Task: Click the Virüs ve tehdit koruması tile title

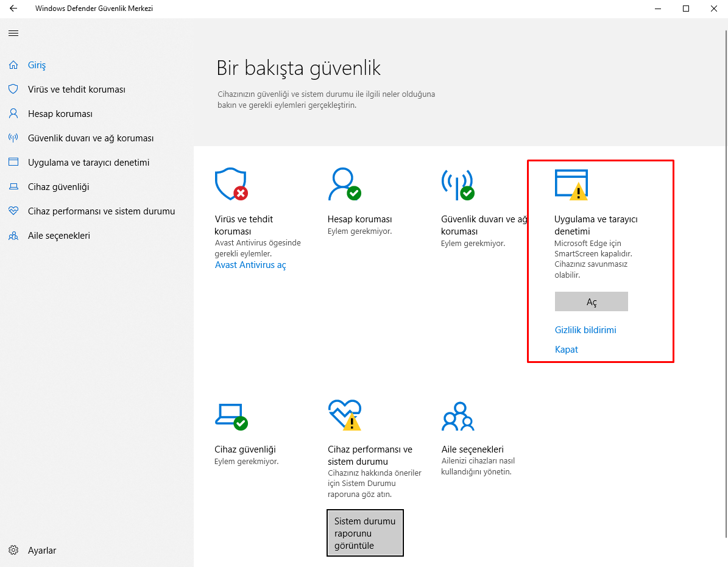Action: coord(244,225)
